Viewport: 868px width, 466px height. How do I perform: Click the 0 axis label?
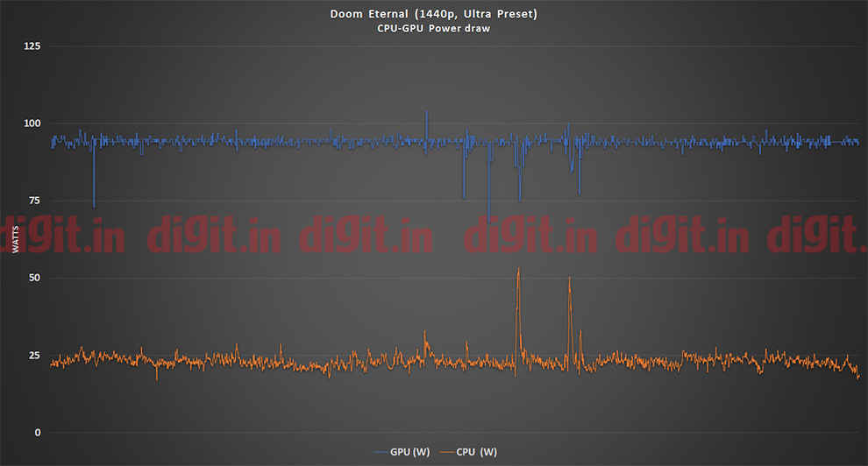38,433
